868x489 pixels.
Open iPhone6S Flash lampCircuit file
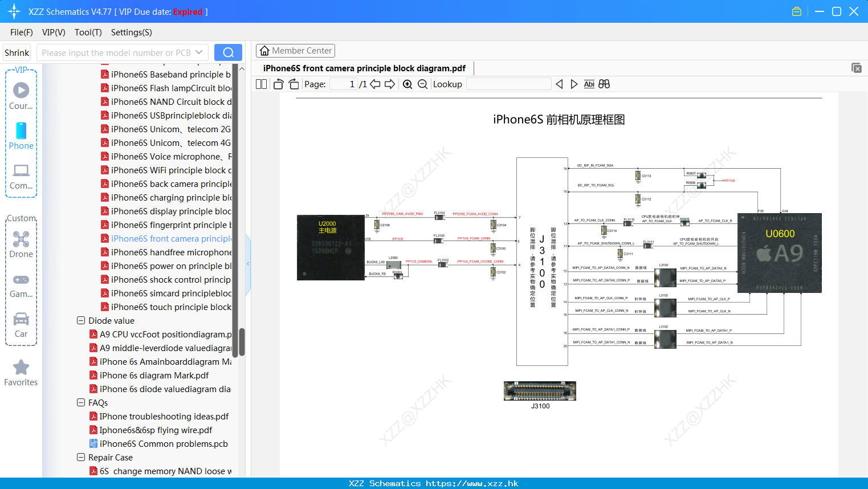[x=166, y=88]
